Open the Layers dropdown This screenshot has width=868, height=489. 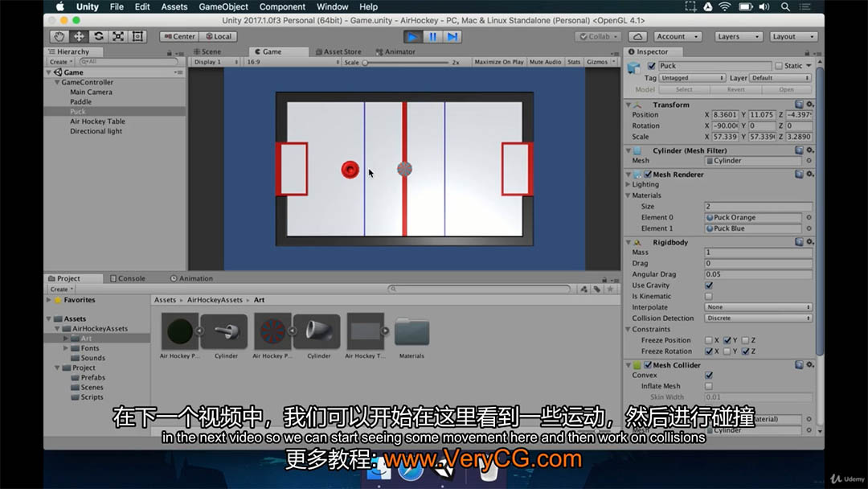click(x=739, y=36)
